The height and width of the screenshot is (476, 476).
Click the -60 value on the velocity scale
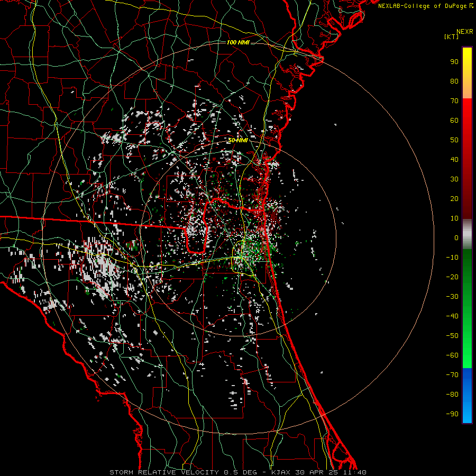click(452, 355)
